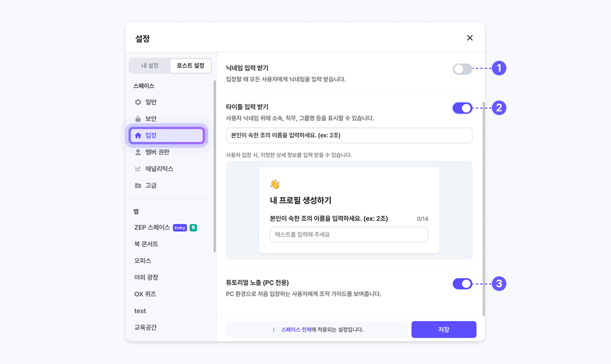The image size is (611, 364).
Task: Click the gear icon next to 일반
Action: pyautogui.click(x=138, y=102)
